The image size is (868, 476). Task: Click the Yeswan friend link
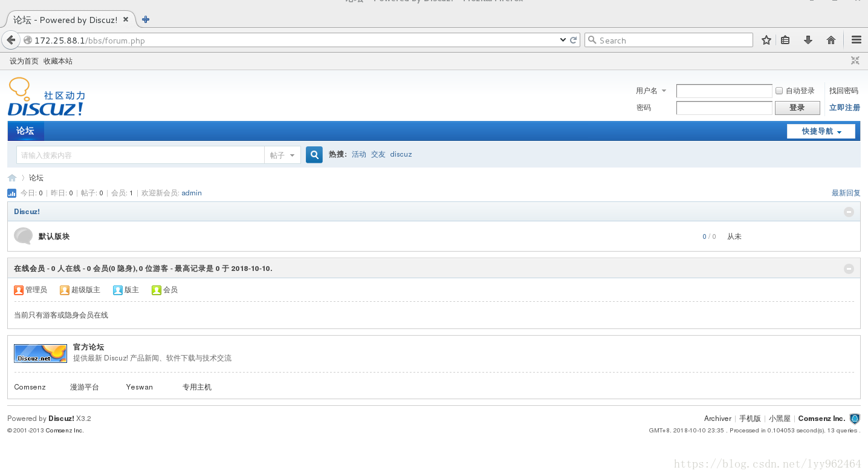pos(140,387)
